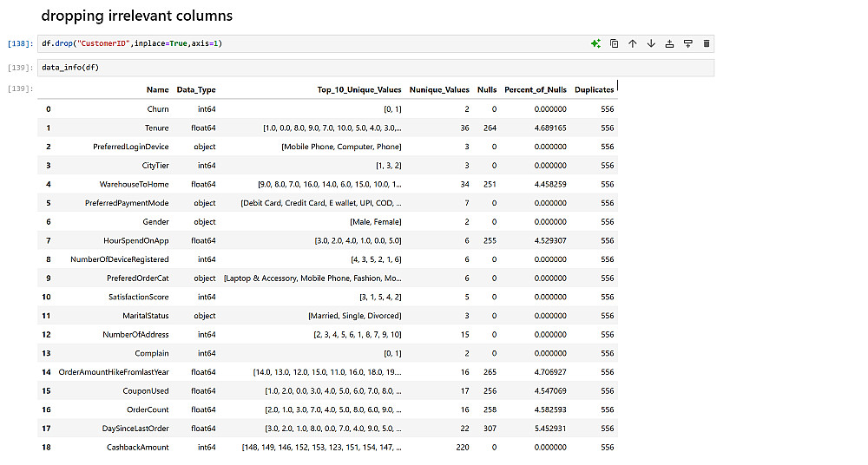Click the Duplicates column header
Viewport: 868px width, 465px height.
pyautogui.click(x=594, y=89)
